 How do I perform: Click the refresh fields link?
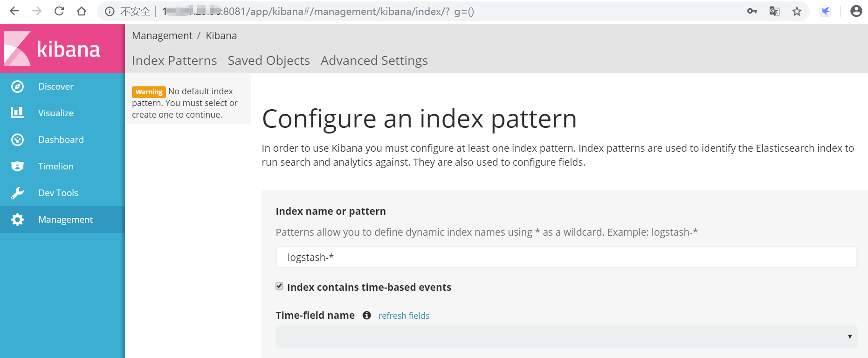click(x=404, y=316)
